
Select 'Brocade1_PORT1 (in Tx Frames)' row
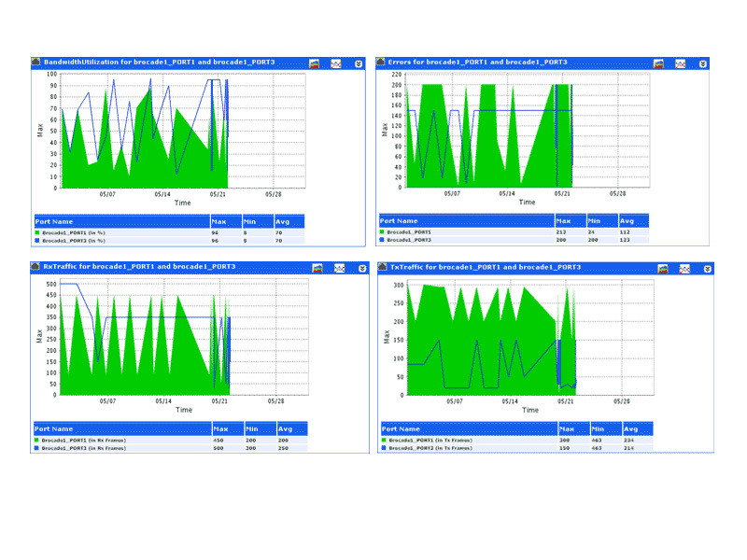(x=517, y=440)
